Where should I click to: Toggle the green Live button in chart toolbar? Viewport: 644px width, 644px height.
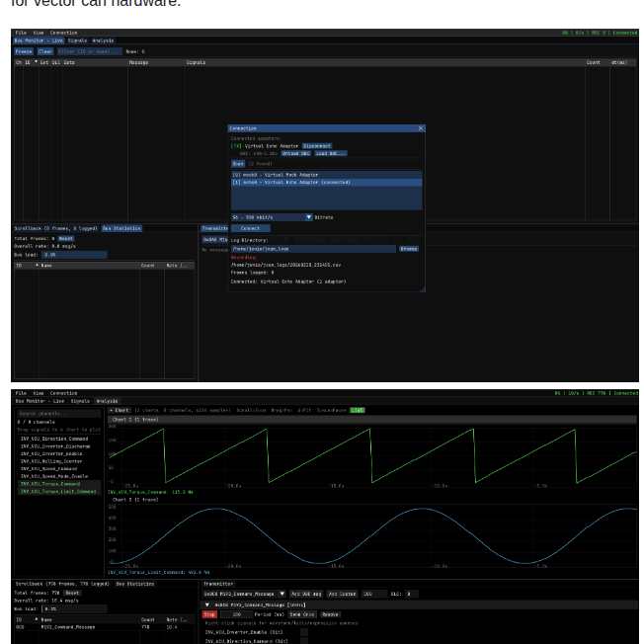tap(357, 409)
